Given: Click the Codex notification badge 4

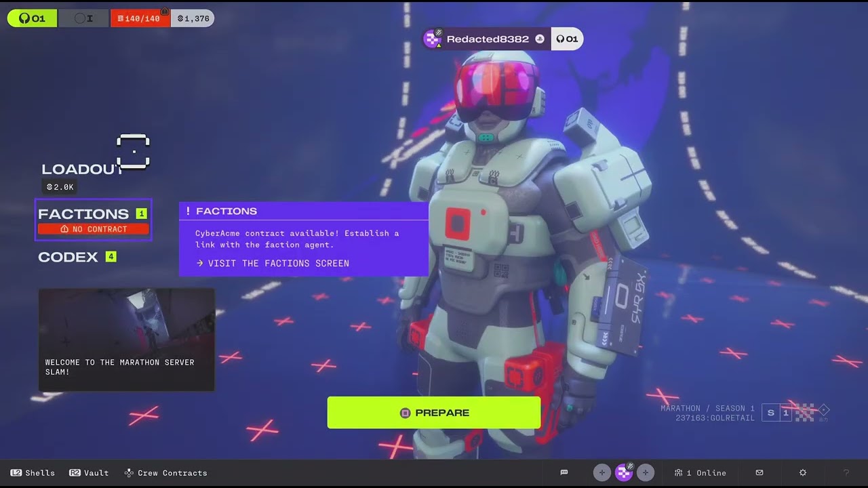Looking at the screenshot, I should coord(111,257).
